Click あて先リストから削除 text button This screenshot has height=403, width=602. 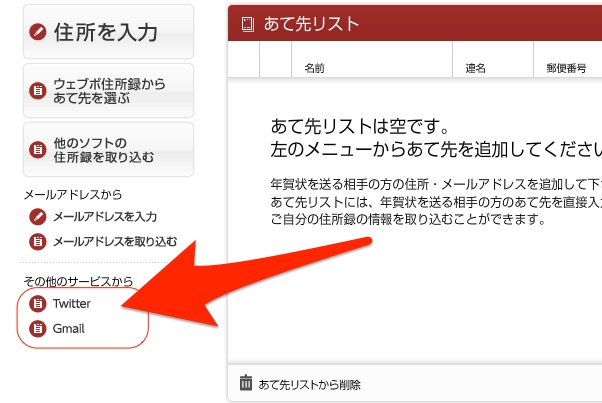pyautogui.click(x=309, y=385)
